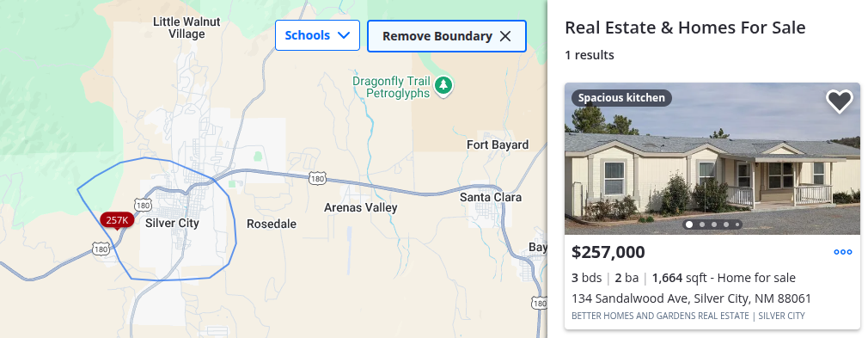Click the 257K red price marker
This screenshot has height=338, width=868.
click(x=117, y=220)
